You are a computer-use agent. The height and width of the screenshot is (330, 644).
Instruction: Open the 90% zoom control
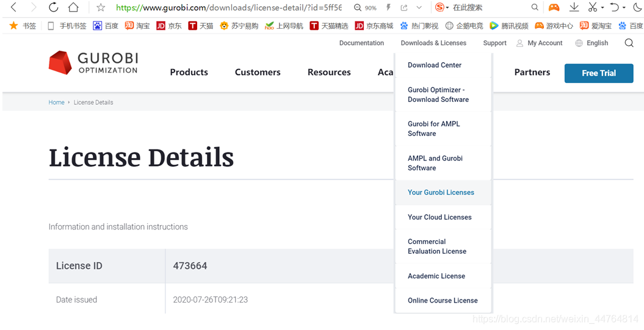(x=365, y=8)
